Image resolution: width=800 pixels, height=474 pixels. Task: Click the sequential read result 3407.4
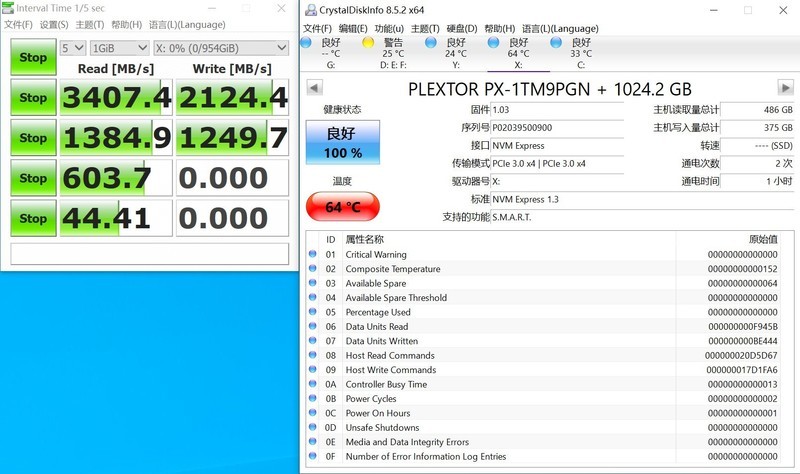click(116, 97)
